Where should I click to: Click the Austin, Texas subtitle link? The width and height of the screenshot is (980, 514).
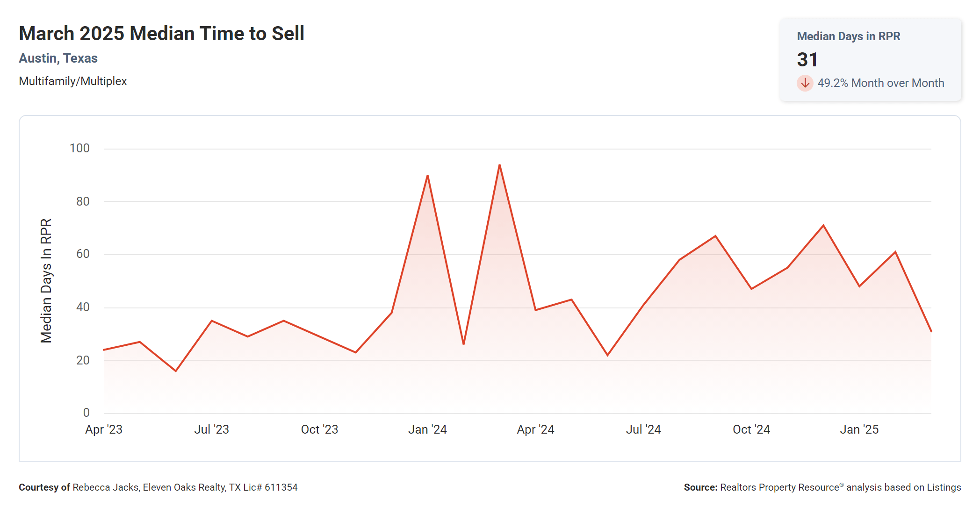(58, 58)
